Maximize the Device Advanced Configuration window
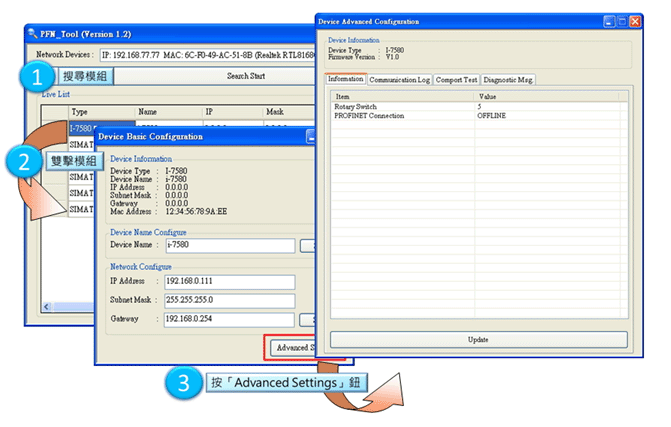Image resolution: width=671 pixels, height=427 pixels. click(x=622, y=21)
